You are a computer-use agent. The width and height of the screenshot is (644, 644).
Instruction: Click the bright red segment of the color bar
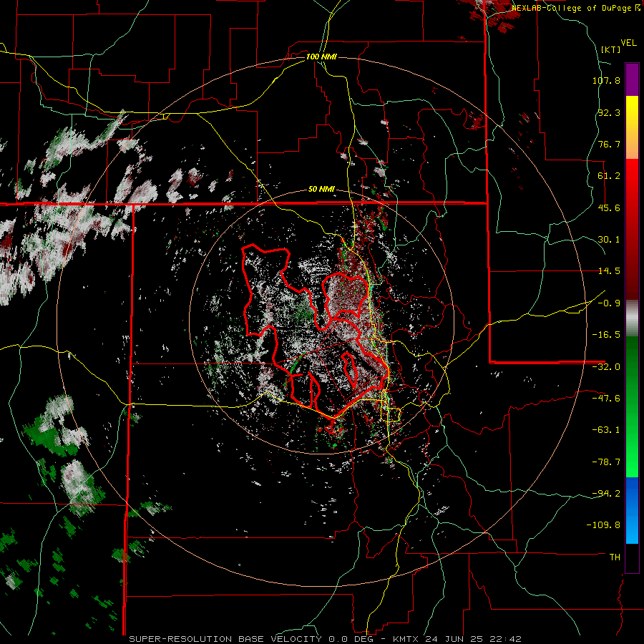point(632,182)
